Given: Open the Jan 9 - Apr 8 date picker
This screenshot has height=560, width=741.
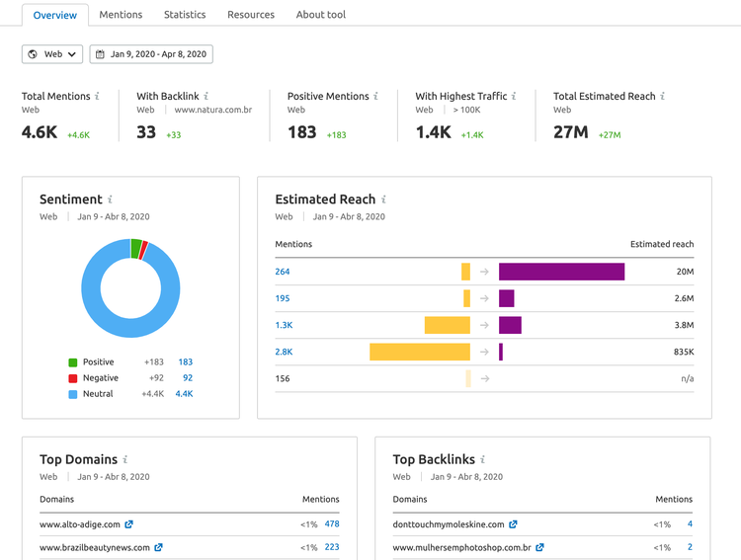Looking at the screenshot, I should 151,54.
